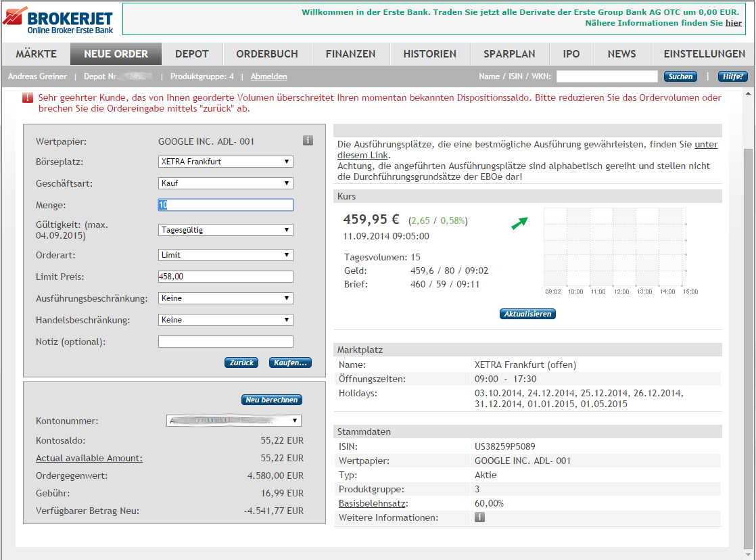Click the Verfügbarer Betrag Neu value -4.541,77 EUR
756x560 pixels.
click(274, 511)
